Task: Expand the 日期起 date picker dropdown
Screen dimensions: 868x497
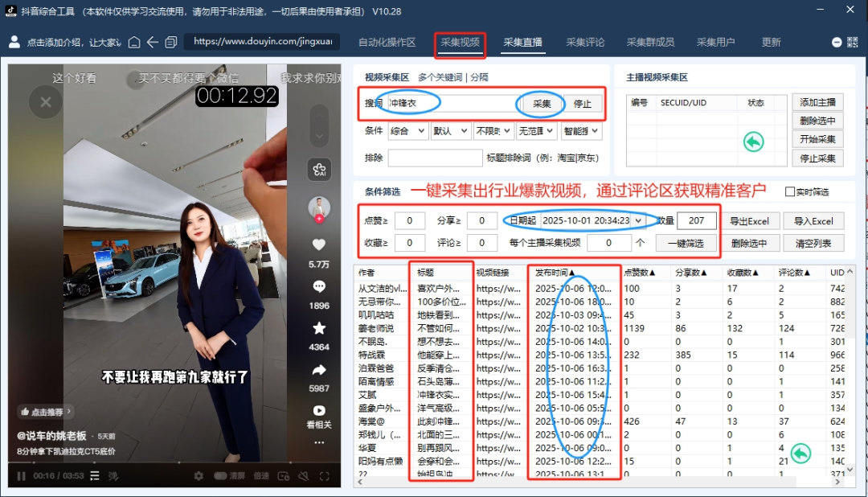Action: (x=638, y=220)
